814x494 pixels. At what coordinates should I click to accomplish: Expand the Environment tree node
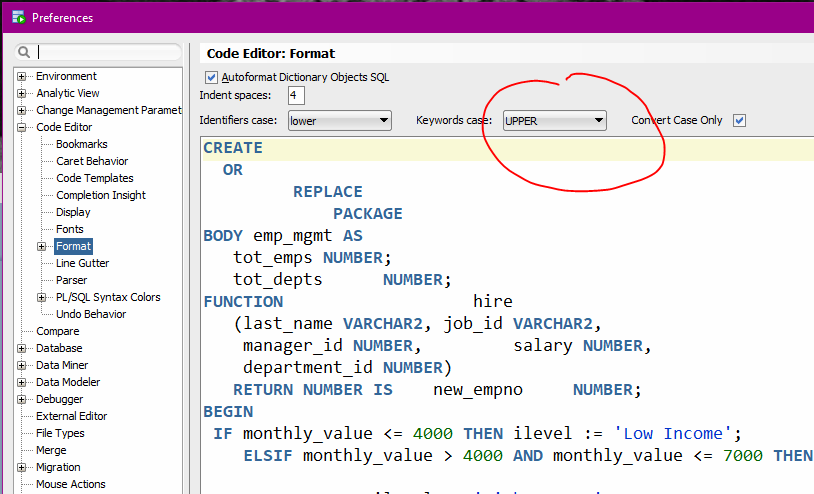22,77
